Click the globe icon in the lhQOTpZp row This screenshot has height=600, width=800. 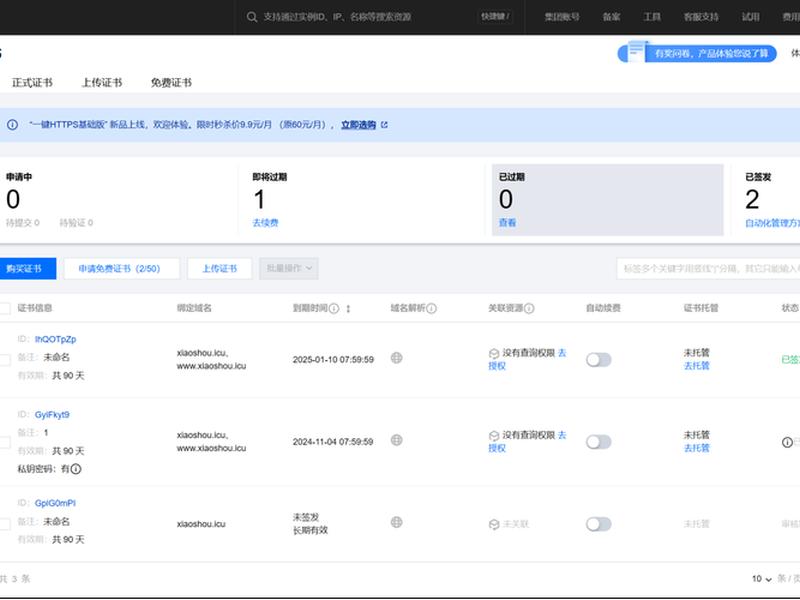click(396, 358)
